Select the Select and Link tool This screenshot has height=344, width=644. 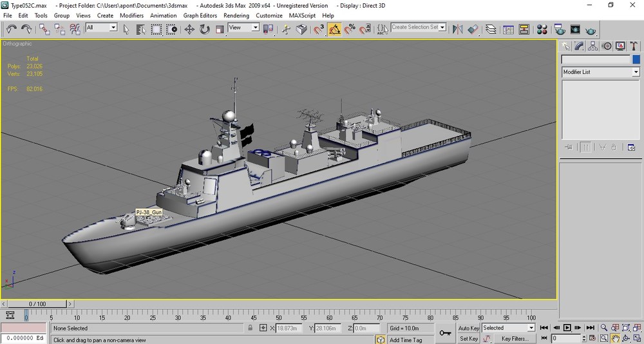coord(44,29)
